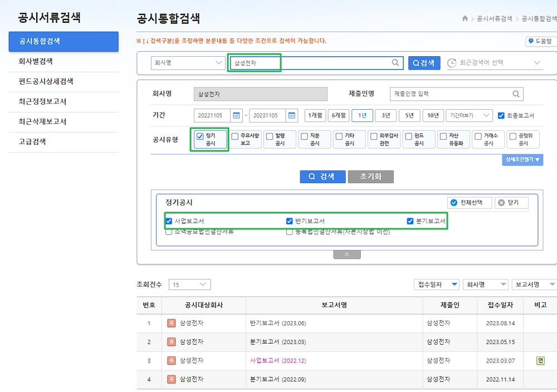Open 분기보고서 (2023.03) report link
The image size is (557, 392).
pos(278,342)
